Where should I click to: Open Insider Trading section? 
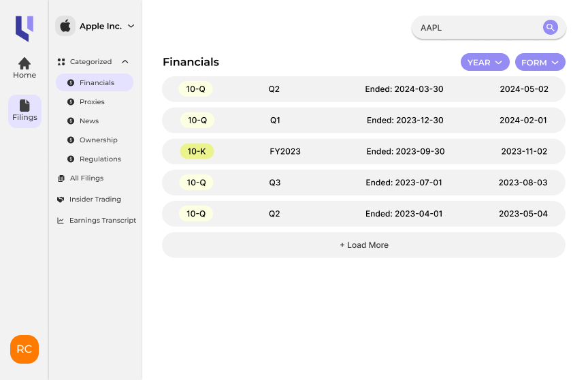click(95, 199)
